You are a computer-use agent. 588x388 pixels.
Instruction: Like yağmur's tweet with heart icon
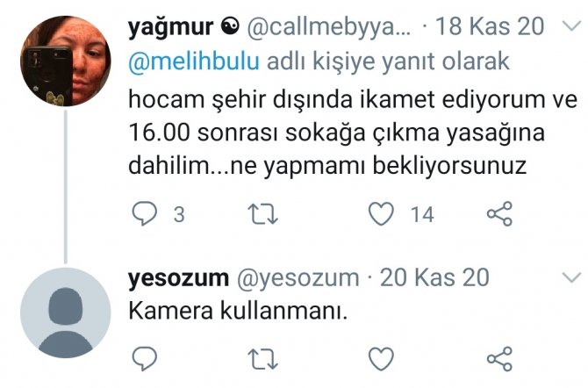coord(382,213)
